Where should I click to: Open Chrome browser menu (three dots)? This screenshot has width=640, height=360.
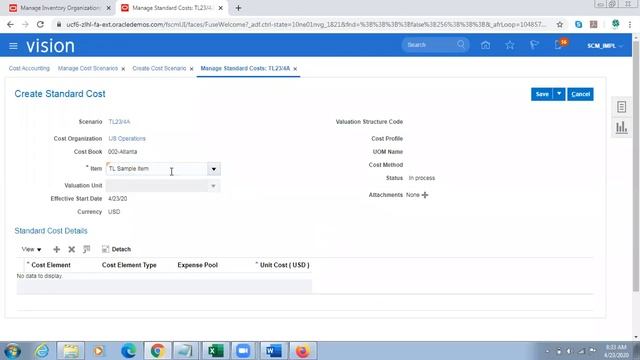pos(630,24)
